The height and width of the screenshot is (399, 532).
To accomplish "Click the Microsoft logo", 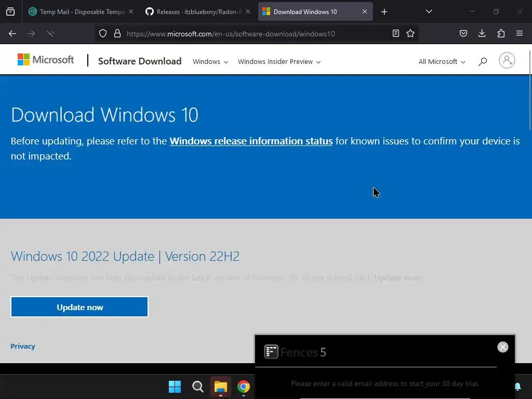I will coord(46,60).
